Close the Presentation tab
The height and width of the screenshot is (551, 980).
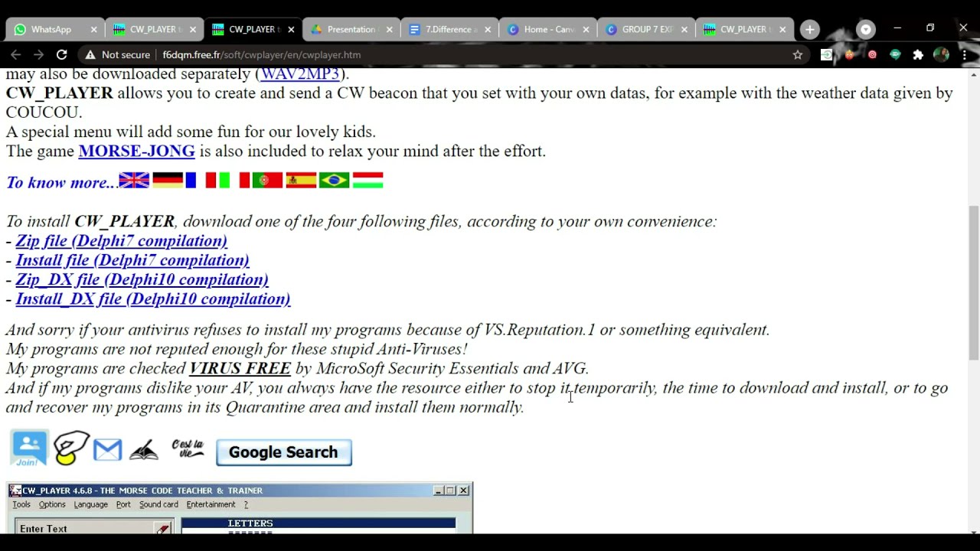click(389, 29)
